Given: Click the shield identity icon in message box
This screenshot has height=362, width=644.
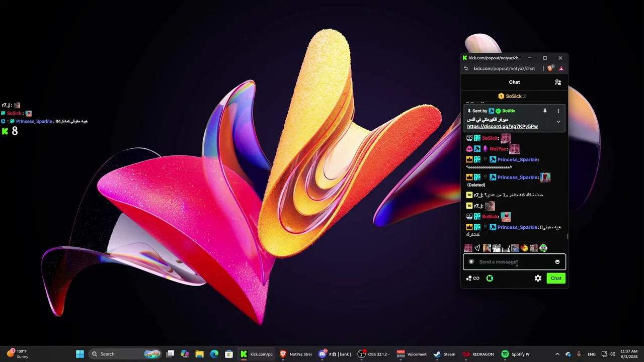Looking at the screenshot, I should coord(471,262).
